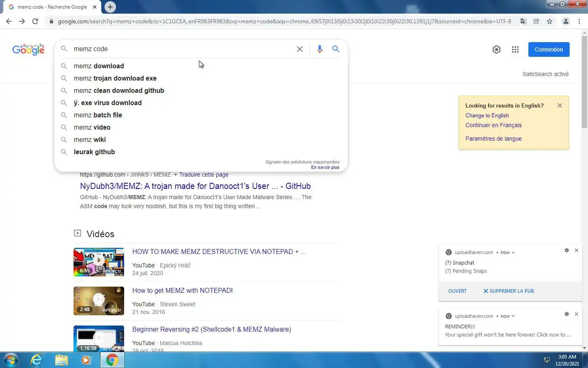This screenshot has height=368, width=588.
Task: Open How to get MEMZ with NOTEPAD link
Action: 183,290
